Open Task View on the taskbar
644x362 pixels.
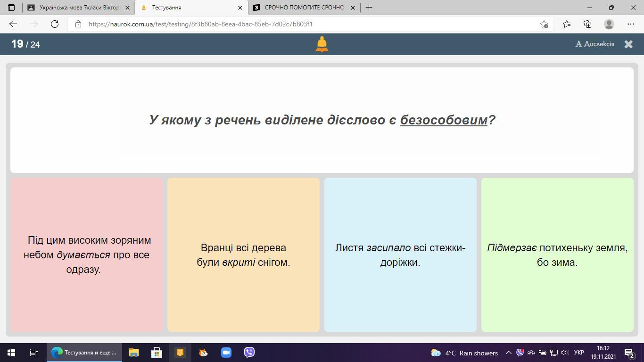click(x=34, y=353)
